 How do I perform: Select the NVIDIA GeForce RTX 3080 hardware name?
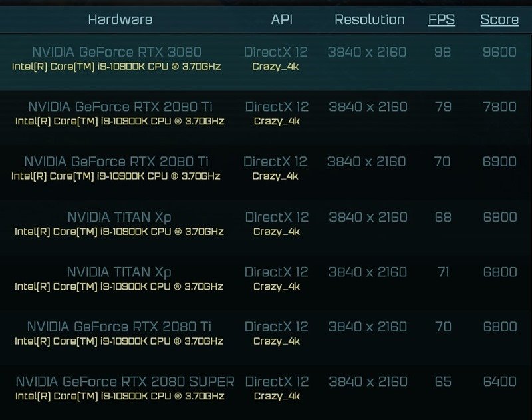pos(117,52)
